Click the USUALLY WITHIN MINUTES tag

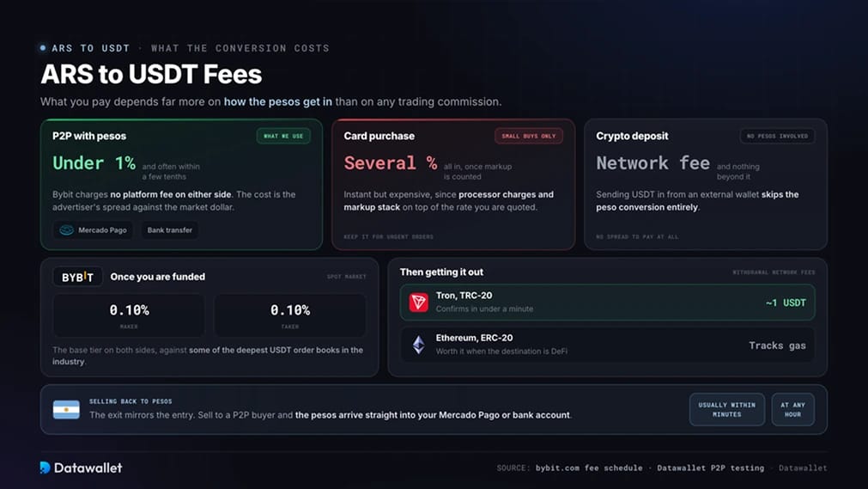pos(727,410)
